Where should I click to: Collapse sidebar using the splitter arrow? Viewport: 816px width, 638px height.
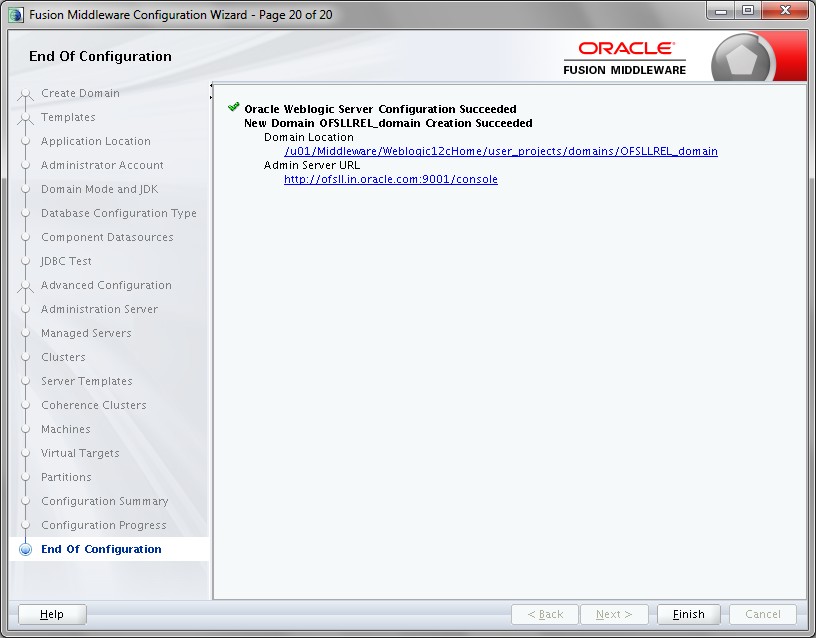(211, 85)
